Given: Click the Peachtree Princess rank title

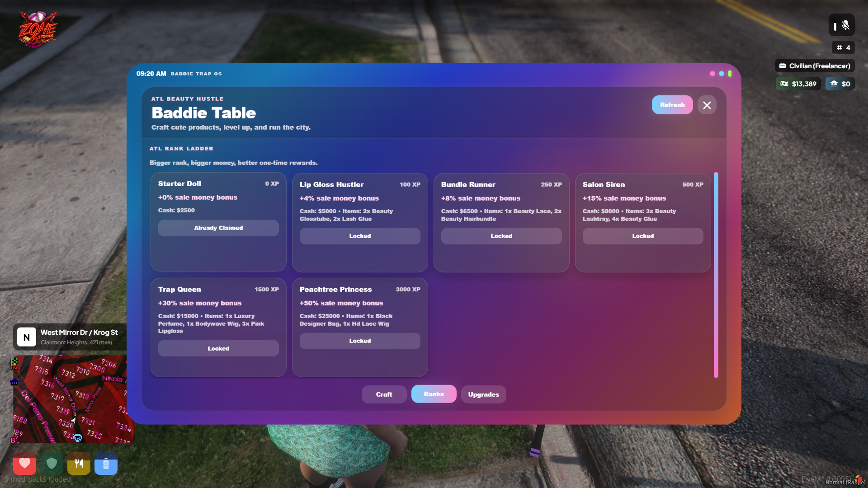Looking at the screenshot, I should pos(335,290).
